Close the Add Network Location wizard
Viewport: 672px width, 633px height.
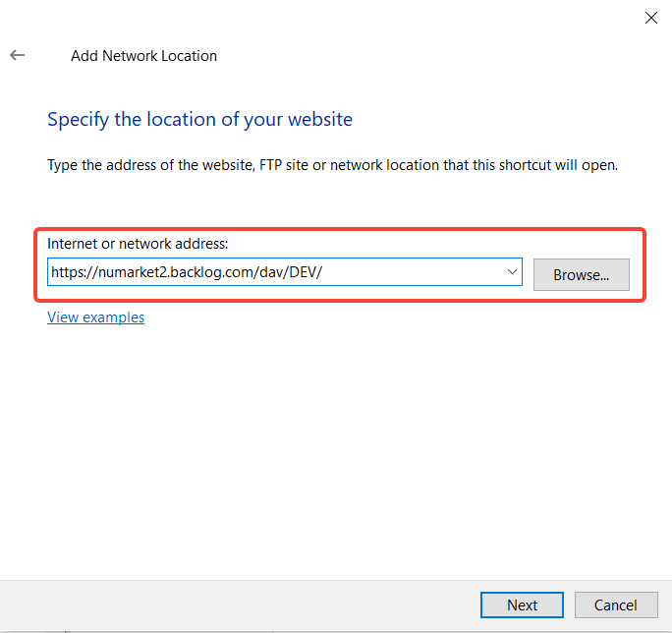[x=650, y=17]
